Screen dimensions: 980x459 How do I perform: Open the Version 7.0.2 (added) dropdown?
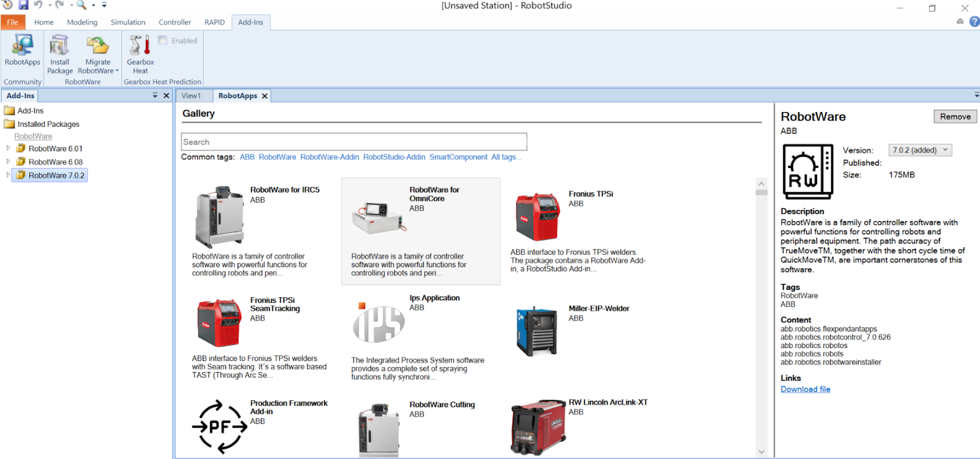pyautogui.click(x=920, y=150)
